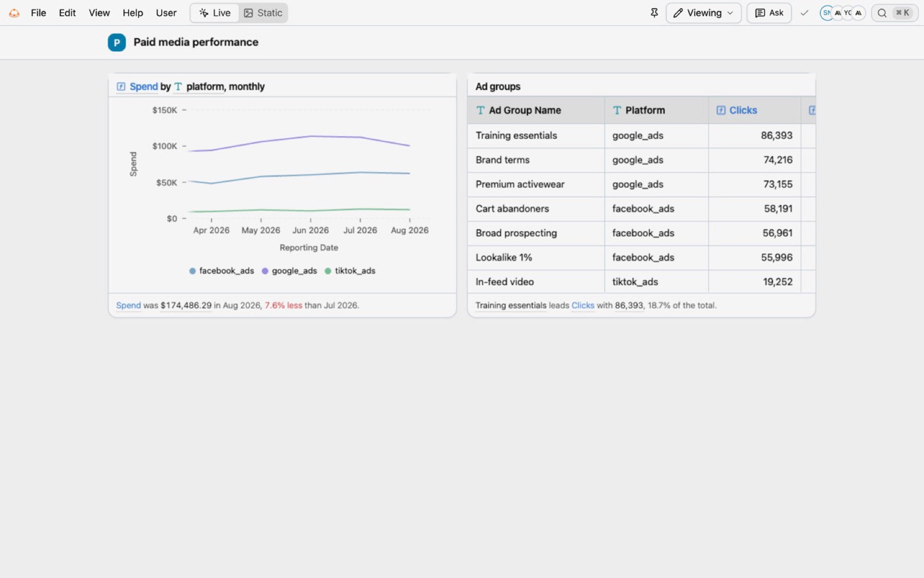Click the purple google_ads line in chart

pos(310,136)
